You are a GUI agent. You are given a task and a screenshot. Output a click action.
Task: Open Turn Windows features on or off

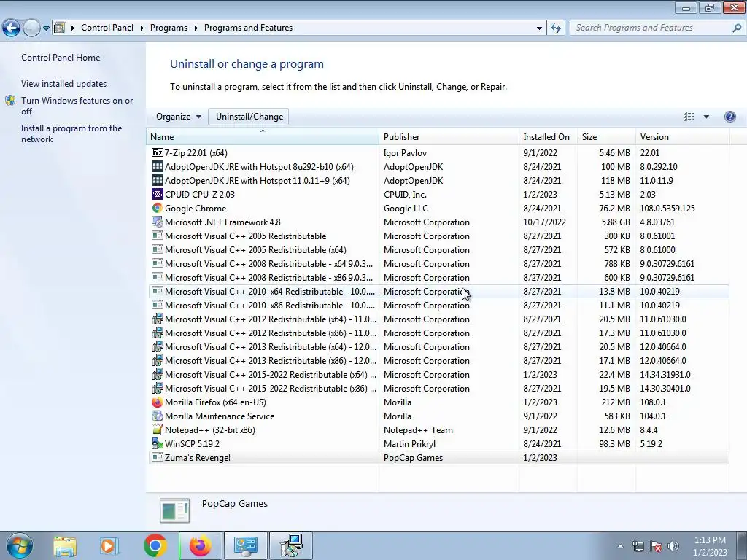click(77, 106)
